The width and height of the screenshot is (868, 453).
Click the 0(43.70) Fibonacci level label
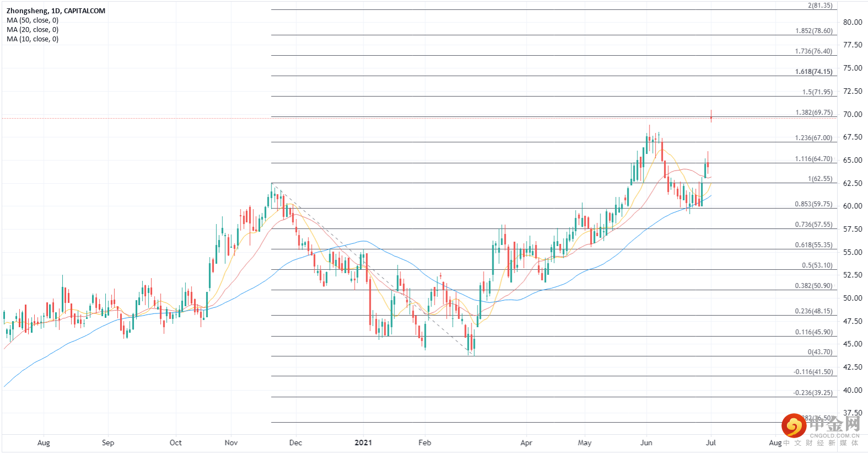pos(820,352)
